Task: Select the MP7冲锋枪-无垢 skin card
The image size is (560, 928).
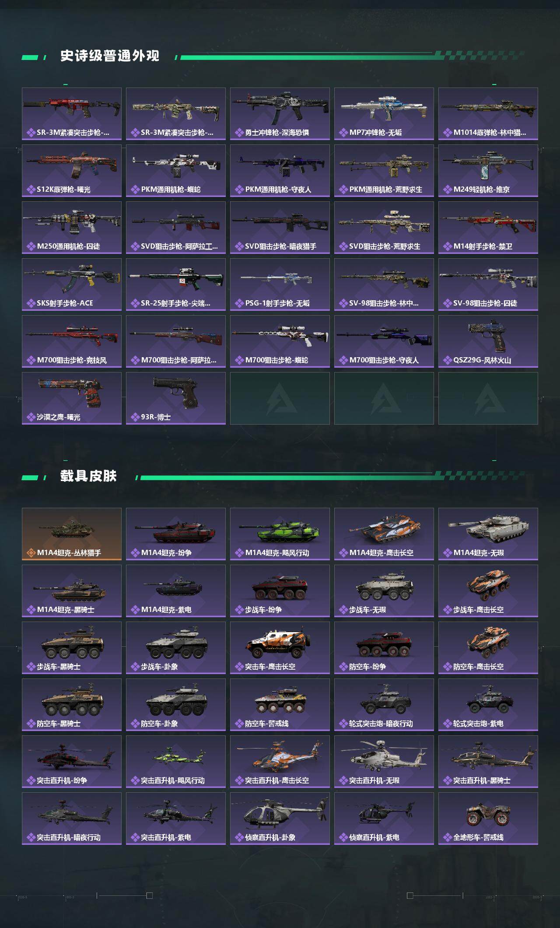Action: tap(384, 114)
